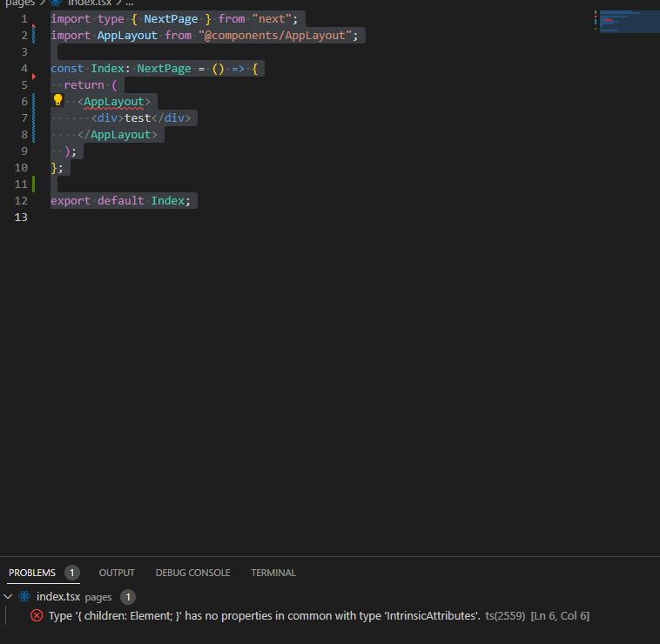Click line number 4 in the gutter
The width and height of the screenshot is (660, 644).
24,69
